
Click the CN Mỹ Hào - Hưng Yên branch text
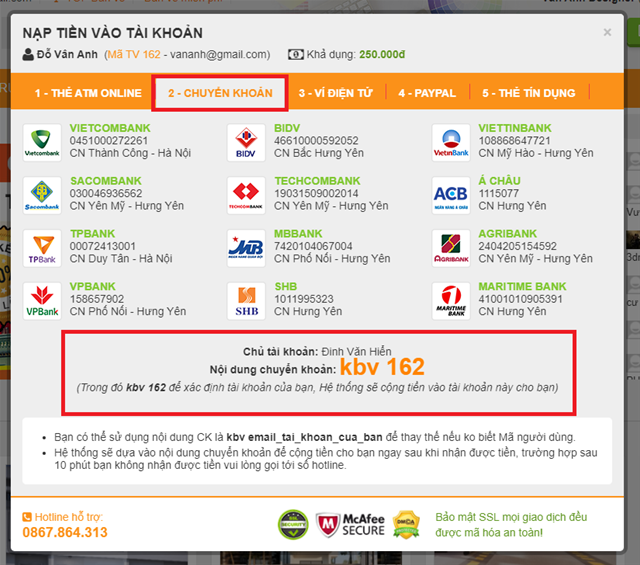tap(536, 153)
